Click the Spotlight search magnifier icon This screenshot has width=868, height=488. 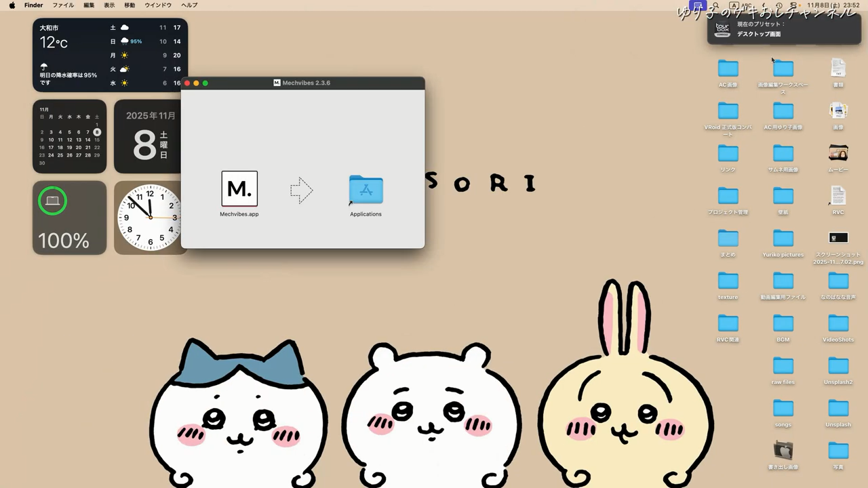(715, 5)
